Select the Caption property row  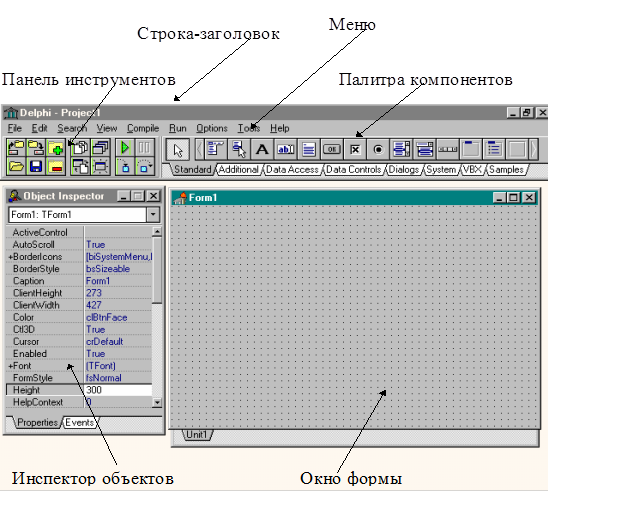point(79,281)
